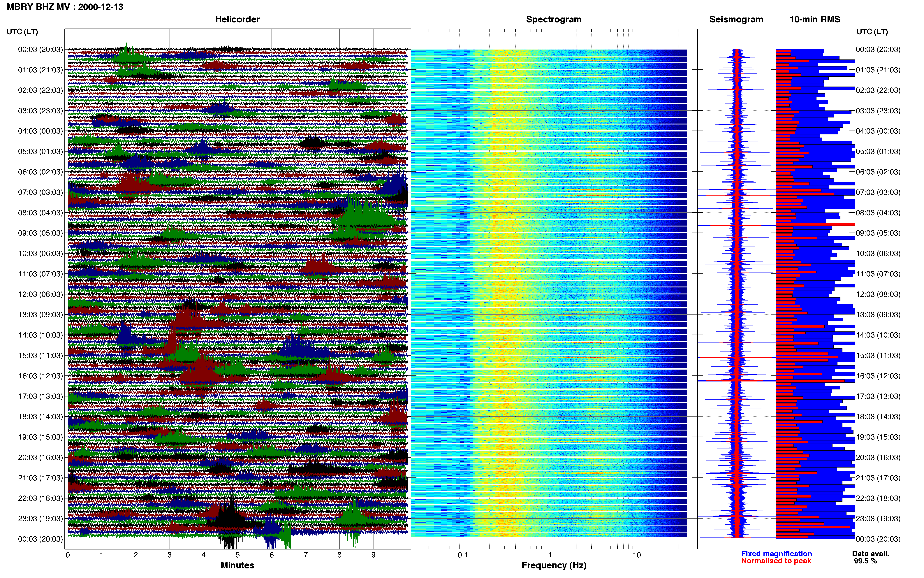The width and height of the screenshot is (924, 578).
Task: Click left time label '01:03 (21:03)'
Action: [x=40, y=70]
